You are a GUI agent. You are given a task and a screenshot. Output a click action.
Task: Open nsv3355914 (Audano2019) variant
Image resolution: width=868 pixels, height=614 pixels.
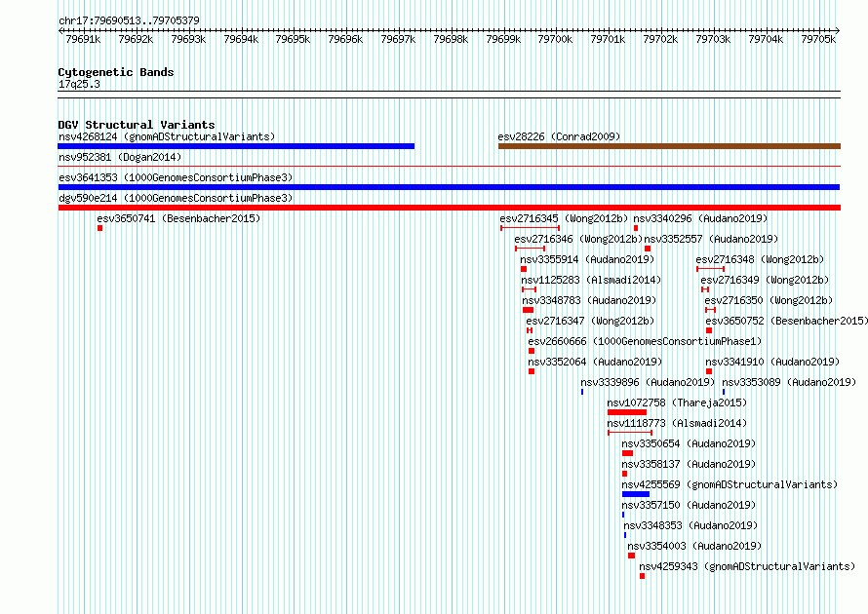click(587, 259)
